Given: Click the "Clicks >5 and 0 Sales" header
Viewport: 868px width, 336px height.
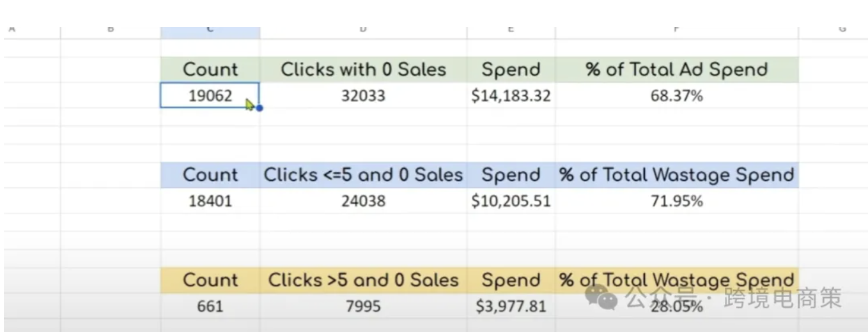Looking at the screenshot, I should point(363,280).
